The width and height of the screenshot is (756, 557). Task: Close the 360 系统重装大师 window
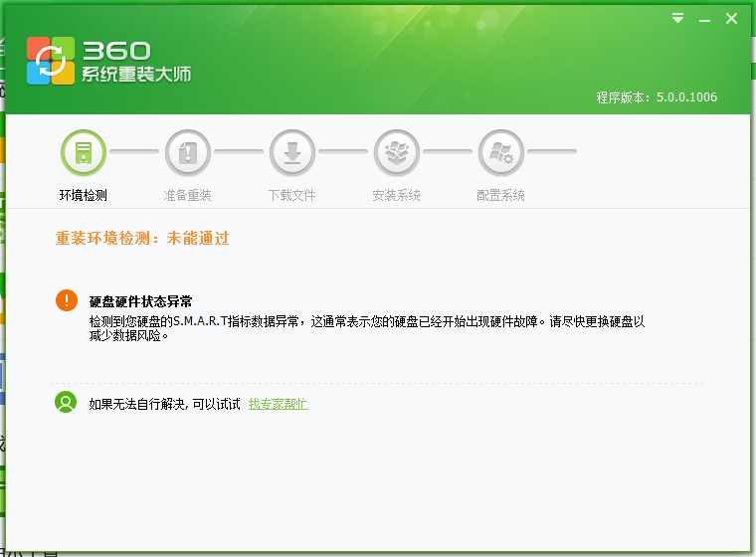pos(731,18)
